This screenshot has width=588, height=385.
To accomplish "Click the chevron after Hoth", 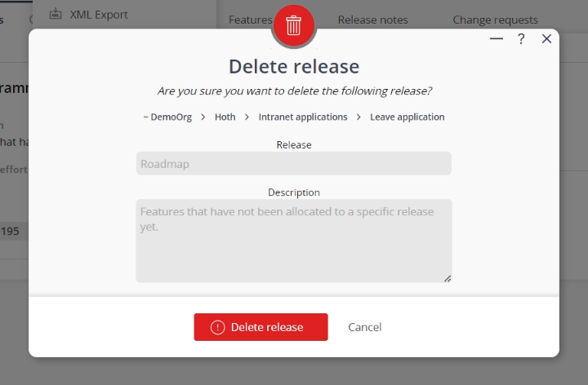I will pos(247,117).
